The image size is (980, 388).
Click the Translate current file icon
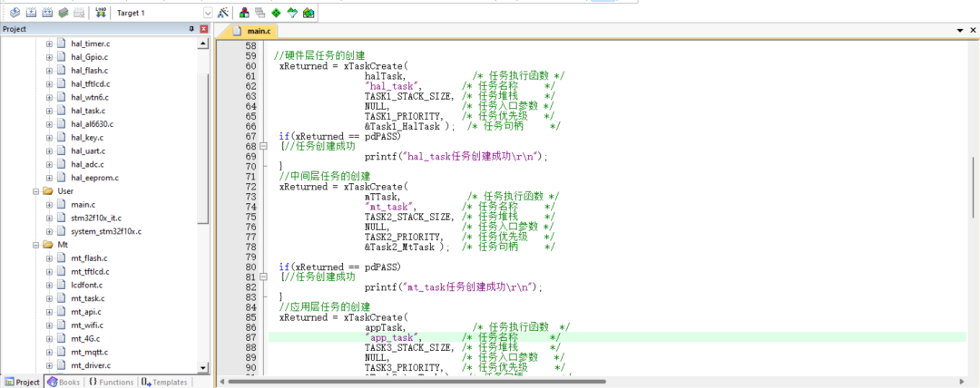click(x=15, y=13)
